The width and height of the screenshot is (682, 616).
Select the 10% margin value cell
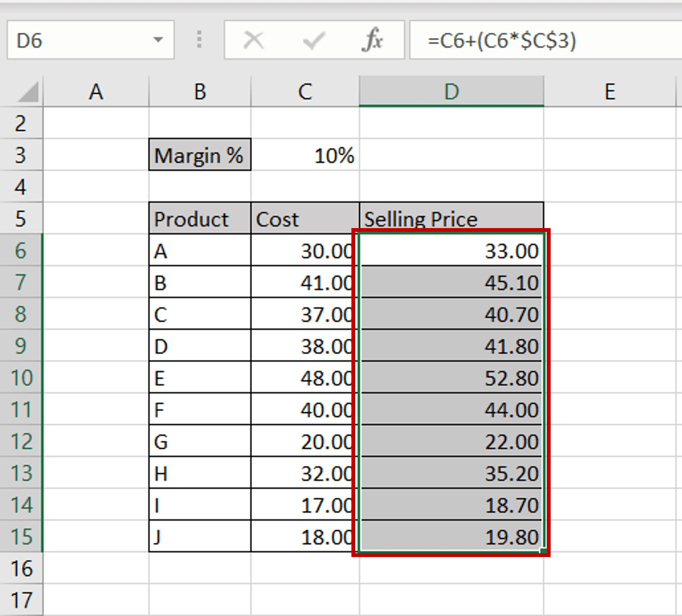pos(304,156)
